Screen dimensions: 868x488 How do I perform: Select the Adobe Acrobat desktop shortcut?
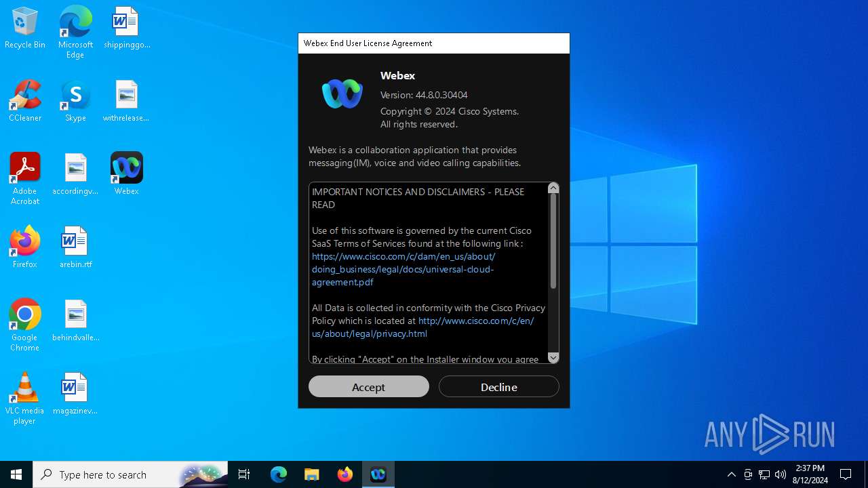tap(25, 178)
